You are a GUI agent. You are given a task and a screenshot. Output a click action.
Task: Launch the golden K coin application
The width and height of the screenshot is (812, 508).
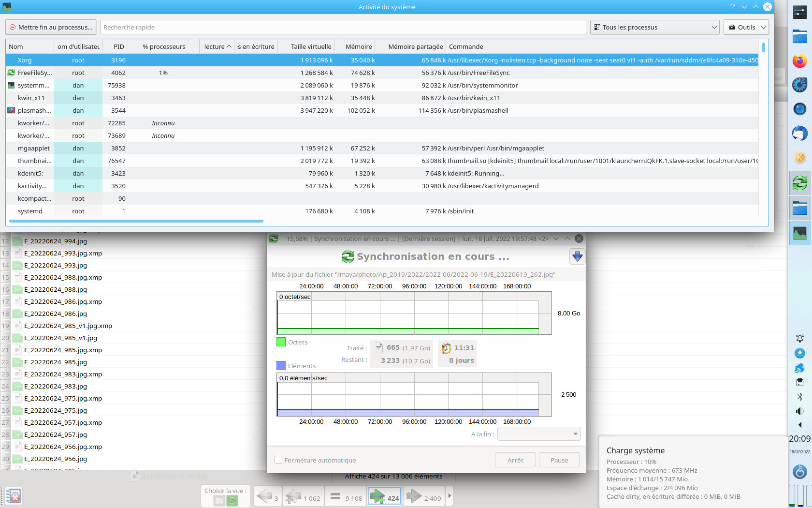pyautogui.click(x=799, y=157)
